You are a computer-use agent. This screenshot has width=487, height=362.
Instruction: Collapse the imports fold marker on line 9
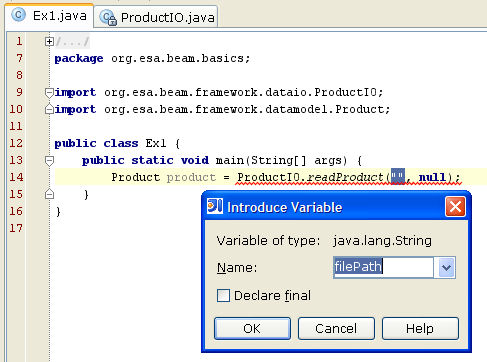coord(49,92)
